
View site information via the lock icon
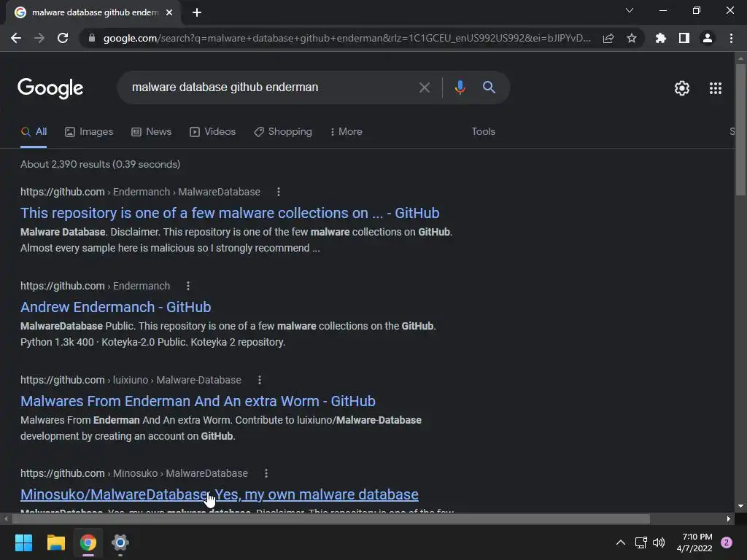(92, 38)
